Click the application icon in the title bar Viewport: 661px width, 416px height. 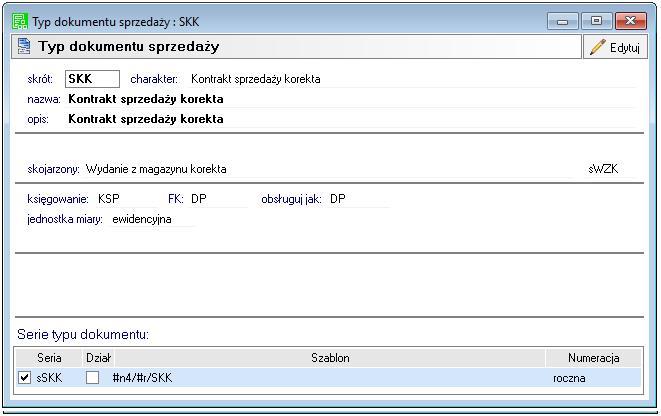pyautogui.click(x=19, y=21)
